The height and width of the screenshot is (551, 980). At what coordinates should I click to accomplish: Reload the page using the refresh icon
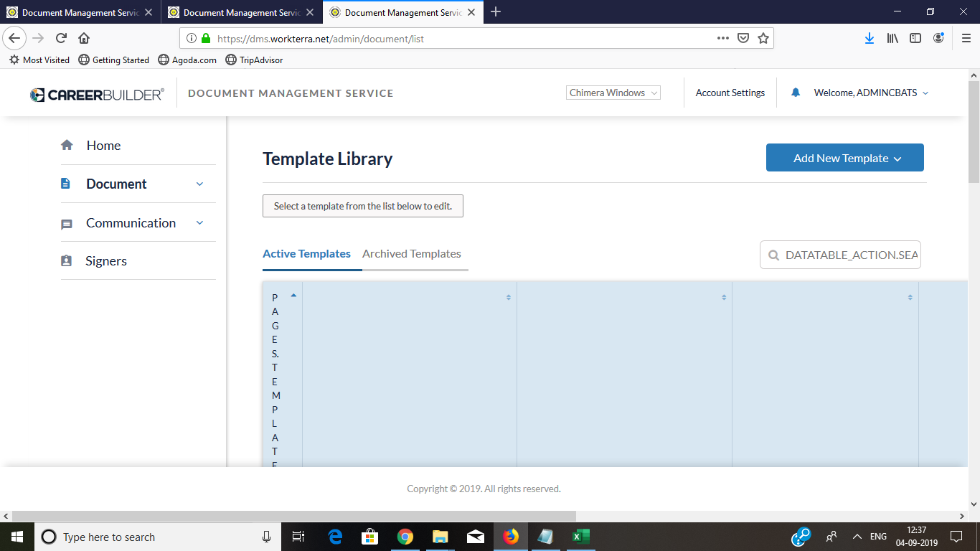61,38
